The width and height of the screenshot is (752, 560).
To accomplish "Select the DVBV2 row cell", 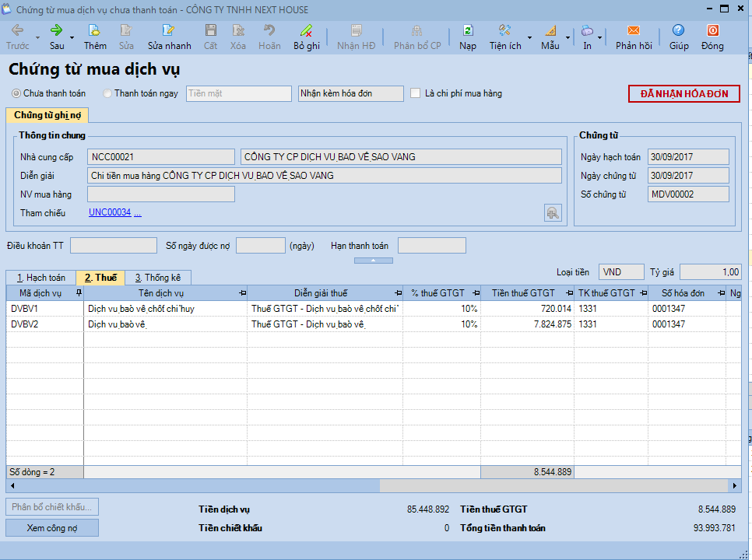I will point(45,324).
